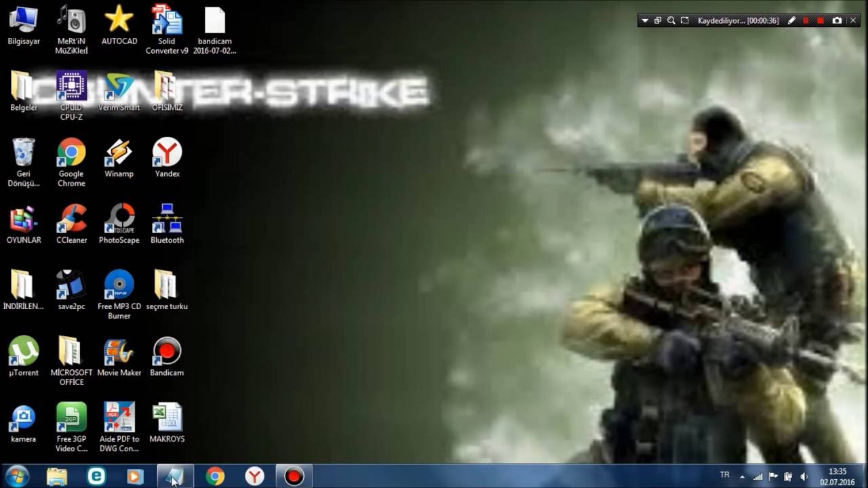
Task: Click Bandicam bar rectangle-select icon
Action: pyautogui.click(x=685, y=21)
